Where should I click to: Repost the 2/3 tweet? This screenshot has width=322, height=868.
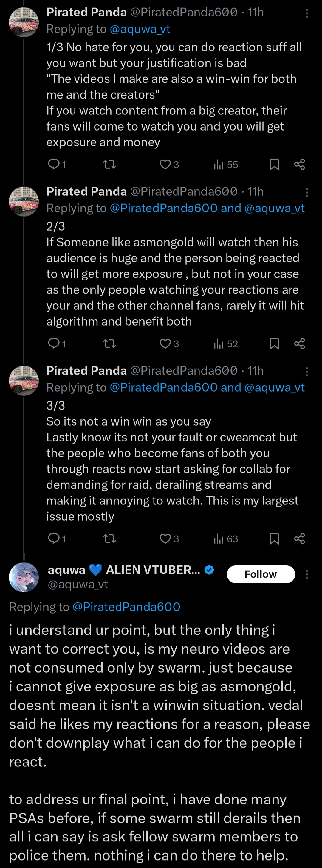109,344
